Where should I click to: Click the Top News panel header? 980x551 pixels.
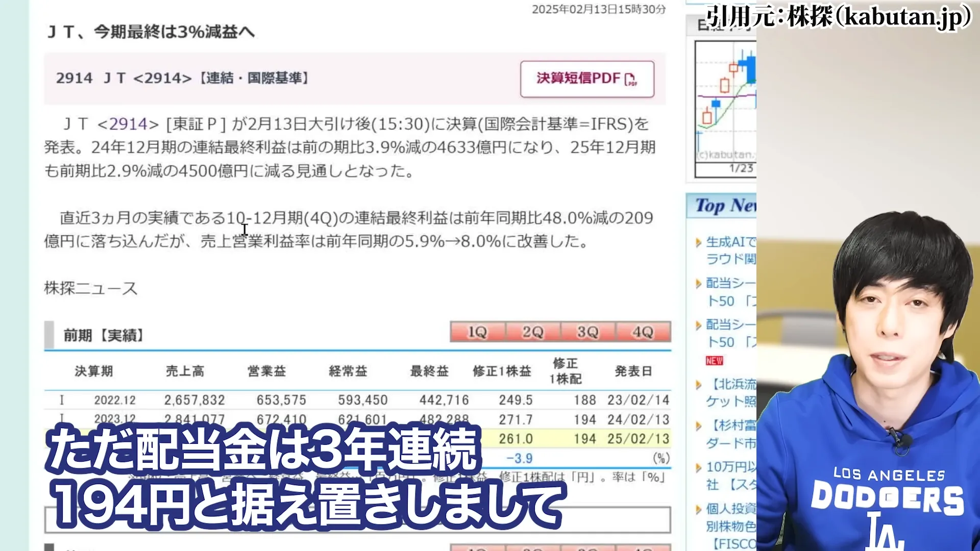click(x=722, y=206)
